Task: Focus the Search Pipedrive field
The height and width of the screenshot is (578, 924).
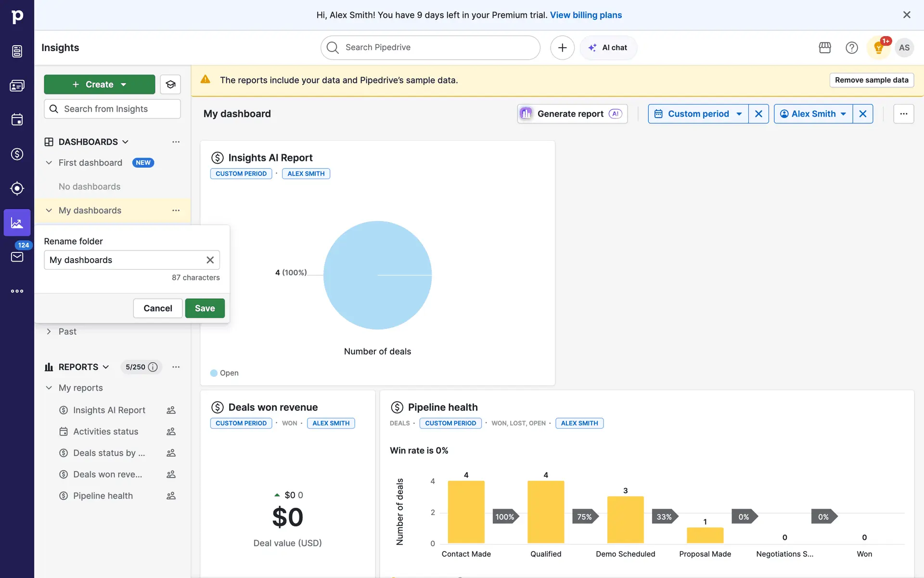Action: pyautogui.click(x=430, y=48)
